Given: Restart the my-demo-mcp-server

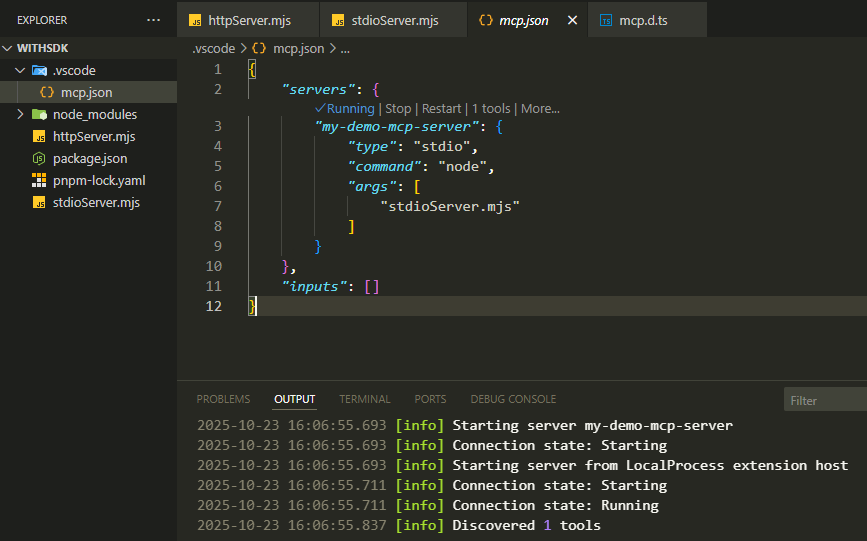Looking at the screenshot, I should pos(441,108).
